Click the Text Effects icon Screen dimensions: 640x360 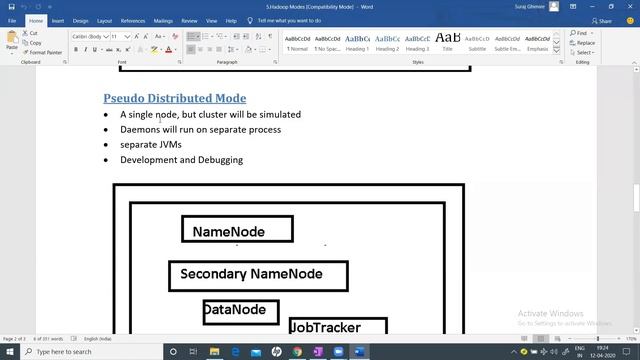tap(140, 50)
